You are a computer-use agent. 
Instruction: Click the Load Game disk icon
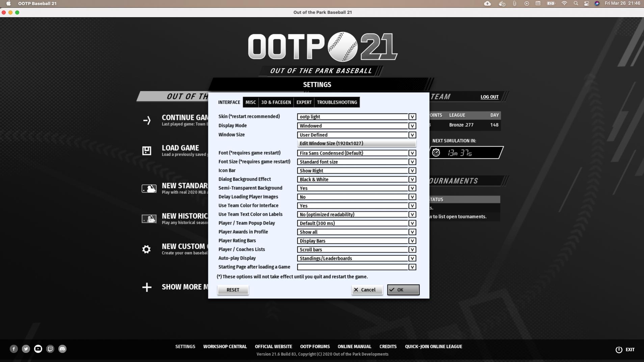[x=147, y=151]
